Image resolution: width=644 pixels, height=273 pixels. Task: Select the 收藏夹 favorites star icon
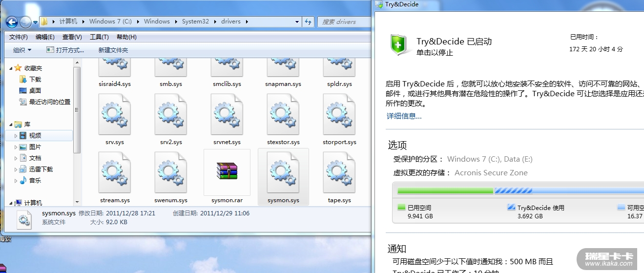click(x=18, y=68)
